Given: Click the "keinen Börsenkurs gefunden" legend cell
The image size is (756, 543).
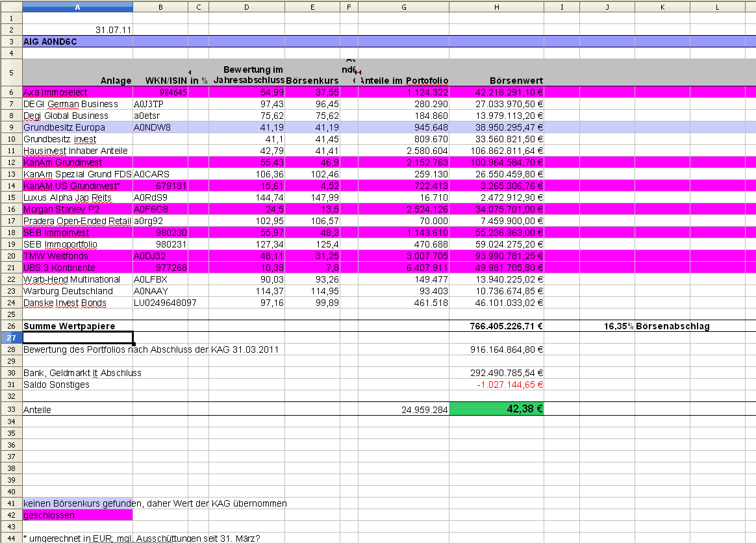Looking at the screenshot, I should [x=77, y=503].
